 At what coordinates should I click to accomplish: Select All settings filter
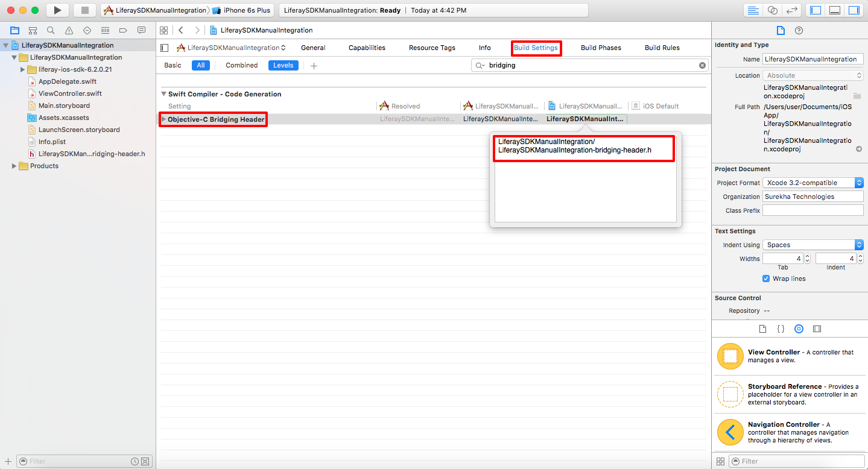pyautogui.click(x=201, y=65)
